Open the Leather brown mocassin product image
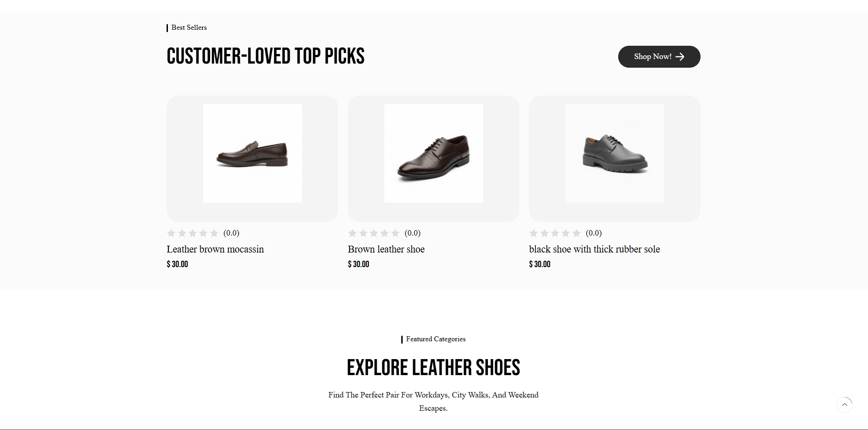This screenshot has height=430, width=868. pyautogui.click(x=252, y=153)
